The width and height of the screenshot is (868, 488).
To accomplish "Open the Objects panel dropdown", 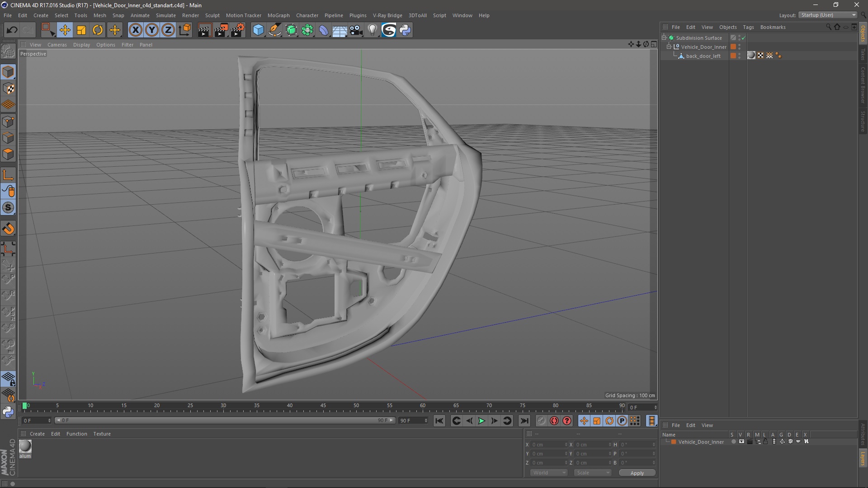I will pos(727,27).
